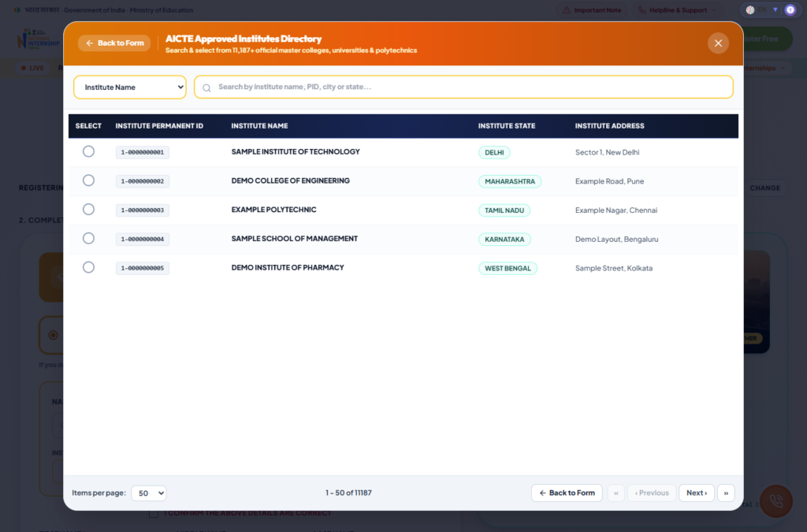The width and height of the screenshot is (807, 532).
Task: Click EXAMPLE POLYTECHNIC name
Action: click(x=273, y=210)
